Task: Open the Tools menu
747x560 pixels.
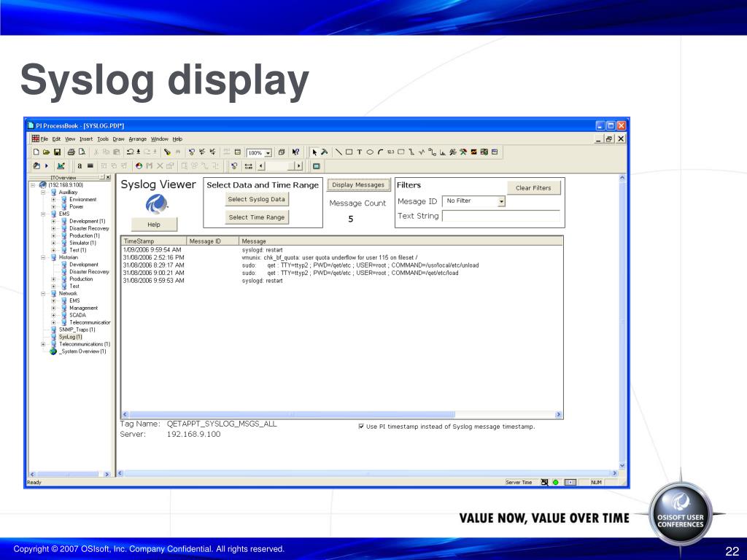Action: [103, 139]
